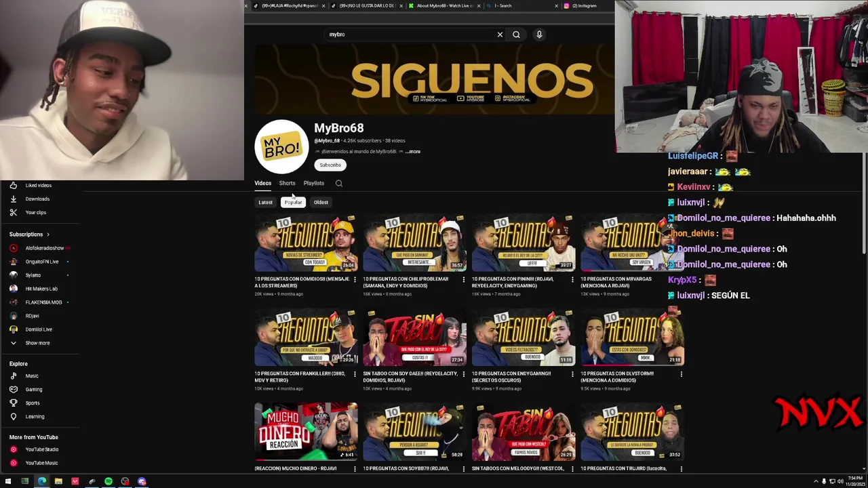Open options menu for Endygaming video
The height and width of the screenshot is (488, 868).
pyautogui.click(x=572, y=374)
